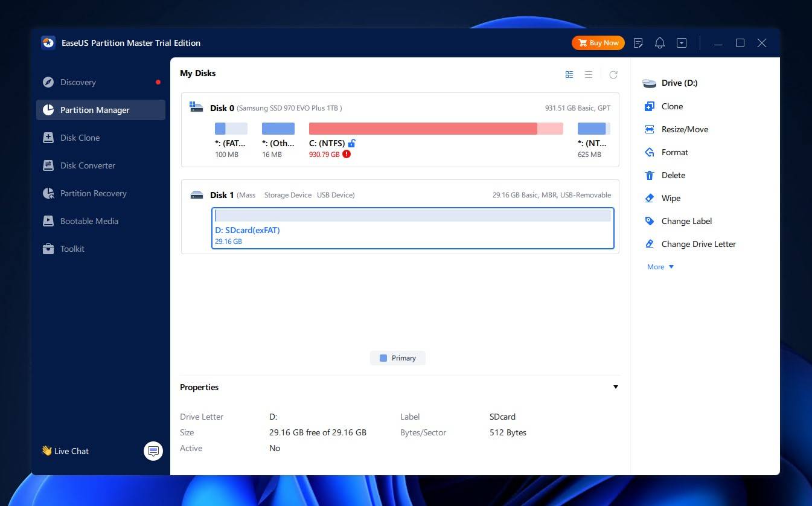Open the Discovery section

click(100, 82)
